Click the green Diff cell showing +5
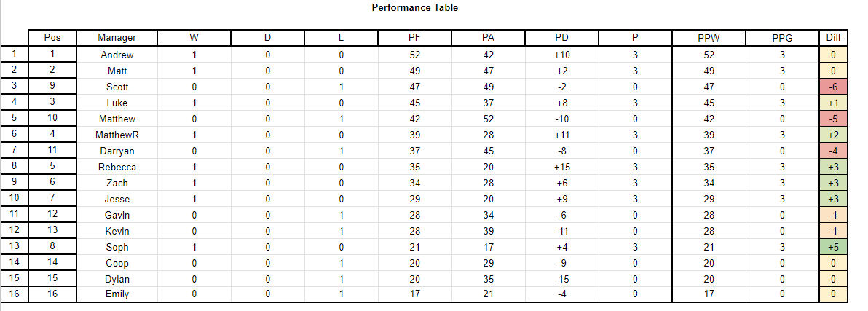Image resolution: width=868 pixels, height=311 pixels. tap(833, 247)
